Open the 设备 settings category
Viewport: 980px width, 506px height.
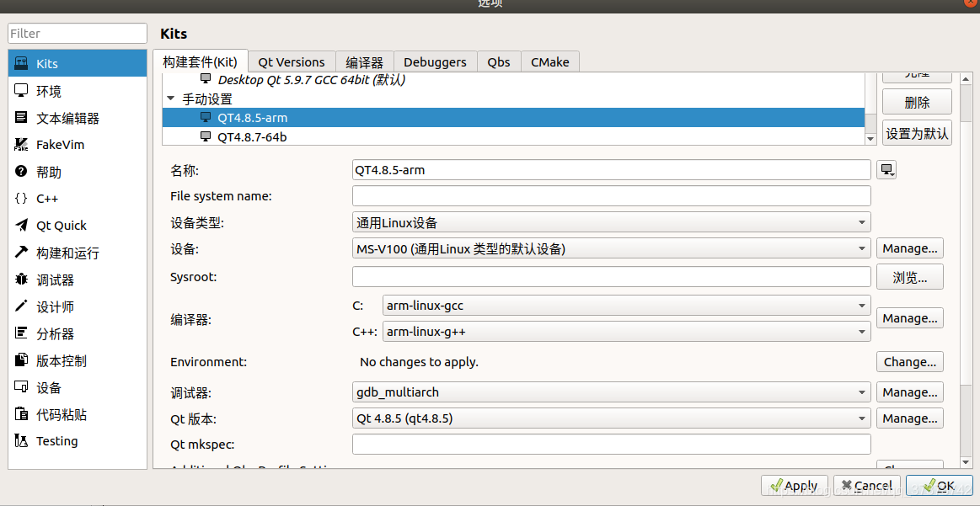[78, 387]
